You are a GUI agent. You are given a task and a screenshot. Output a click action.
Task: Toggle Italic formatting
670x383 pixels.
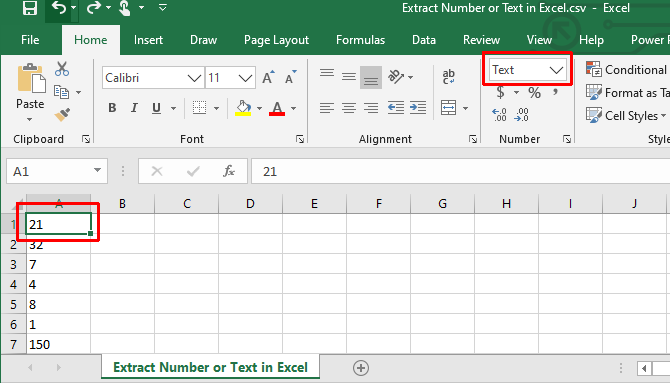pos(134,108)
